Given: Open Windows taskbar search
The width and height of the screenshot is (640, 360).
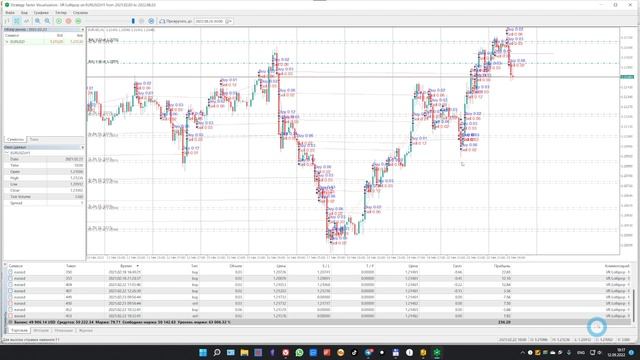Looking at the screenshot, I should 217,352.
